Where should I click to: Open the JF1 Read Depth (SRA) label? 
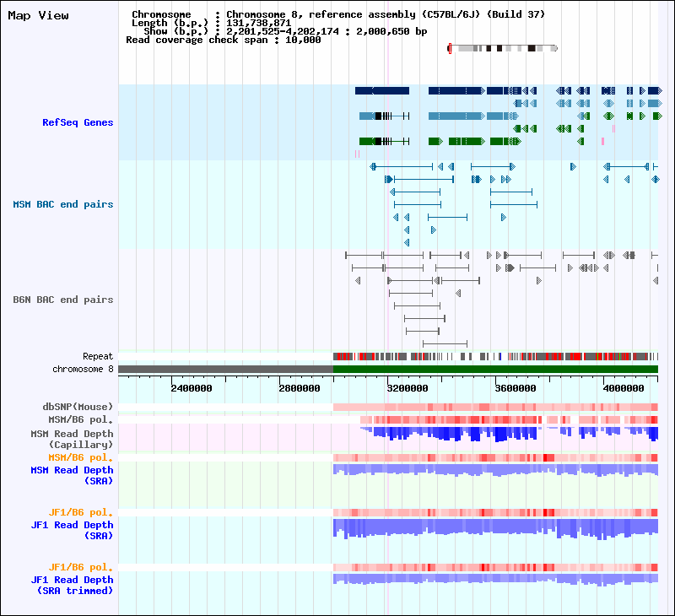72,530
